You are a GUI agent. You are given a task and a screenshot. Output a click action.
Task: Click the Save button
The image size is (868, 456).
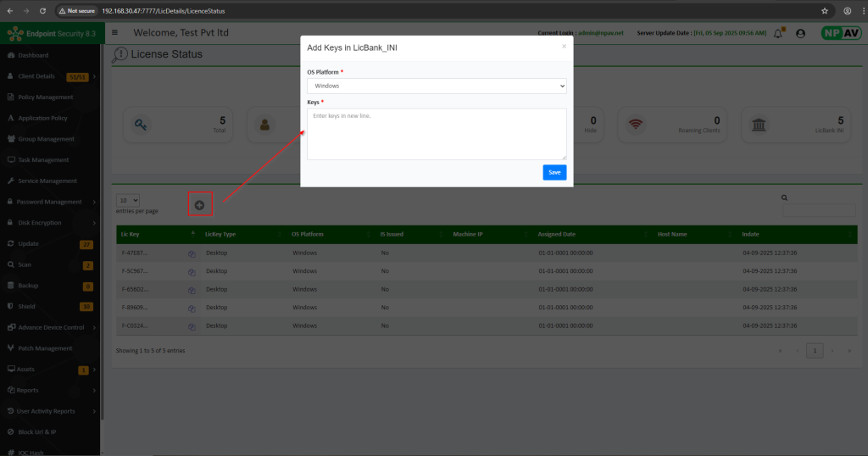(x=554, y=172)
